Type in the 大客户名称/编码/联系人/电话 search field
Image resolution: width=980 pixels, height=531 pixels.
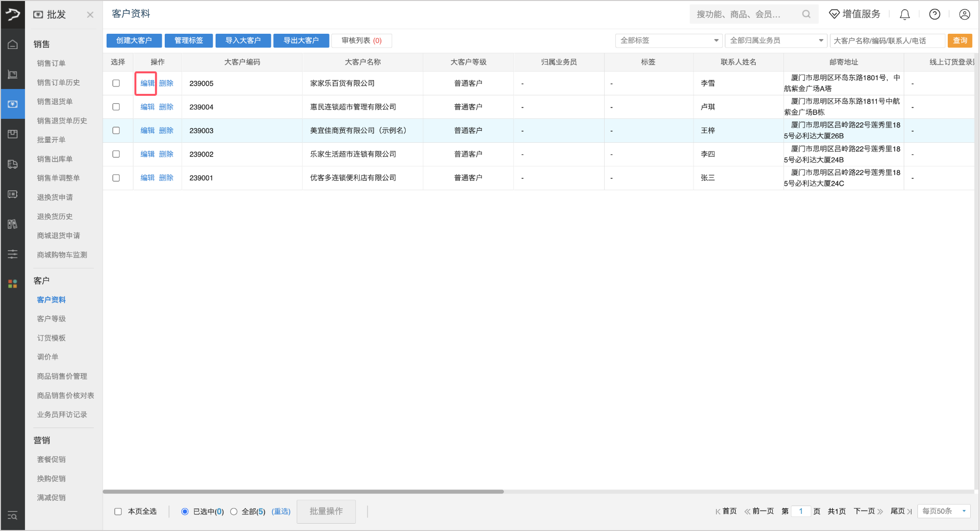pos(887,41)
